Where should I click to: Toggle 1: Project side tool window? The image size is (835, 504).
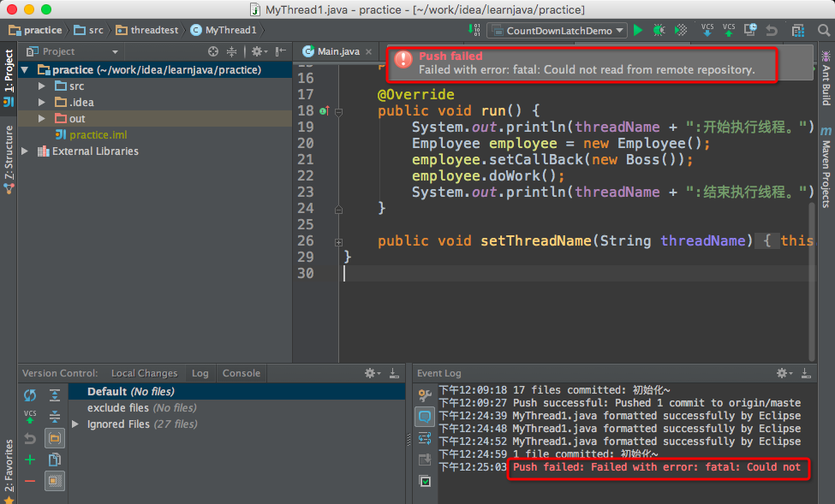[x=9, y=77]
